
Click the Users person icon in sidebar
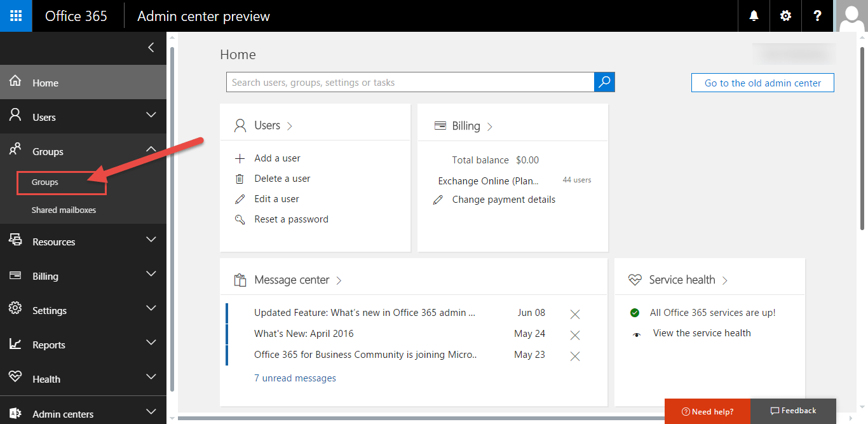(15, 116)
